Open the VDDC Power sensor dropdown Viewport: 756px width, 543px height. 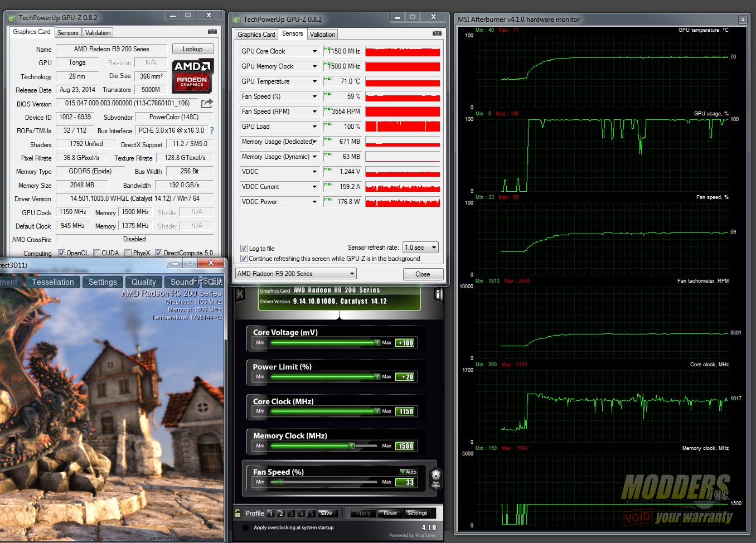[x=314, y=202]
